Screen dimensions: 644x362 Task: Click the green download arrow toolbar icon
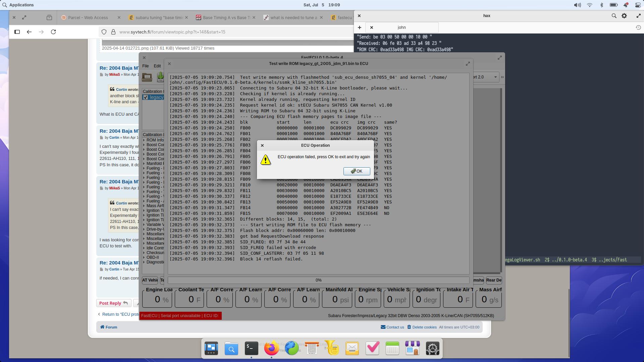pos(160,77)
